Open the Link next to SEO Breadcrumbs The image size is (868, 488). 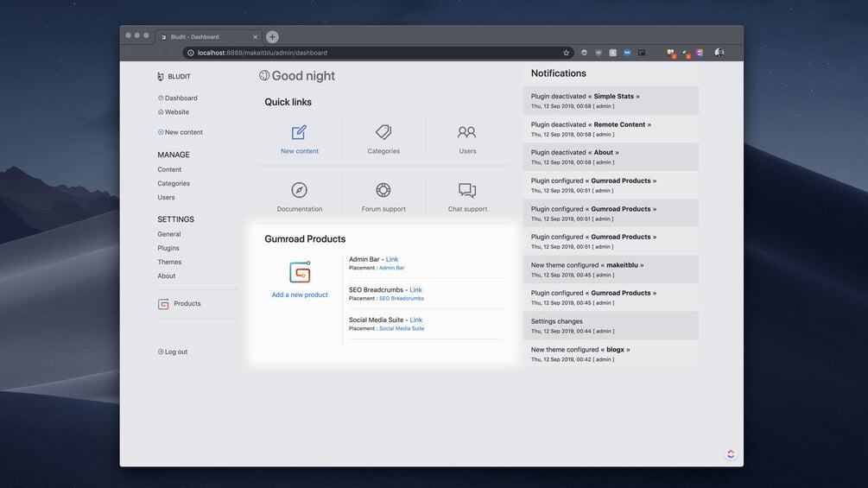tap(415, 289)
